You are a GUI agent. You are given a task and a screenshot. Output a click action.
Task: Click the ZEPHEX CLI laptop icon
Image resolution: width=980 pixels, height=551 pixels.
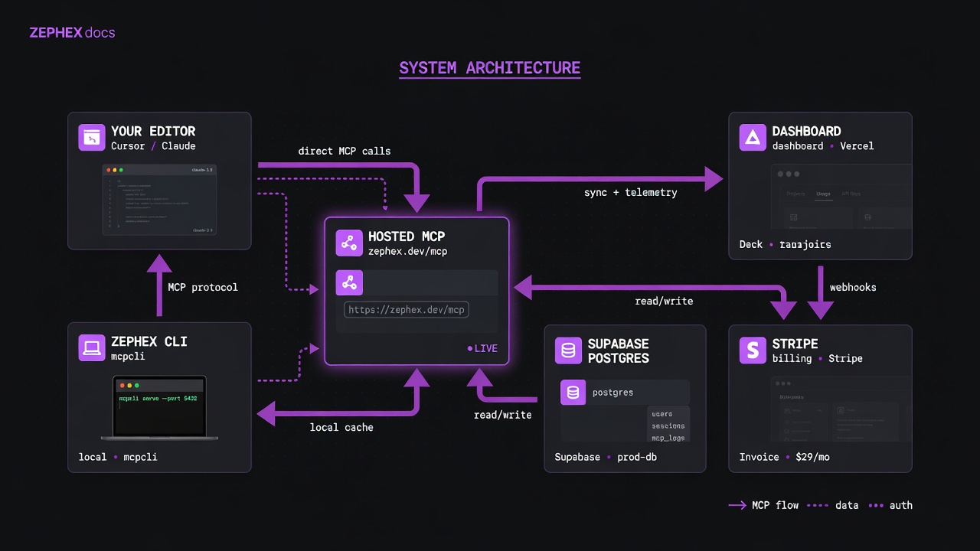pyautogui.click(x=92, y=347)
